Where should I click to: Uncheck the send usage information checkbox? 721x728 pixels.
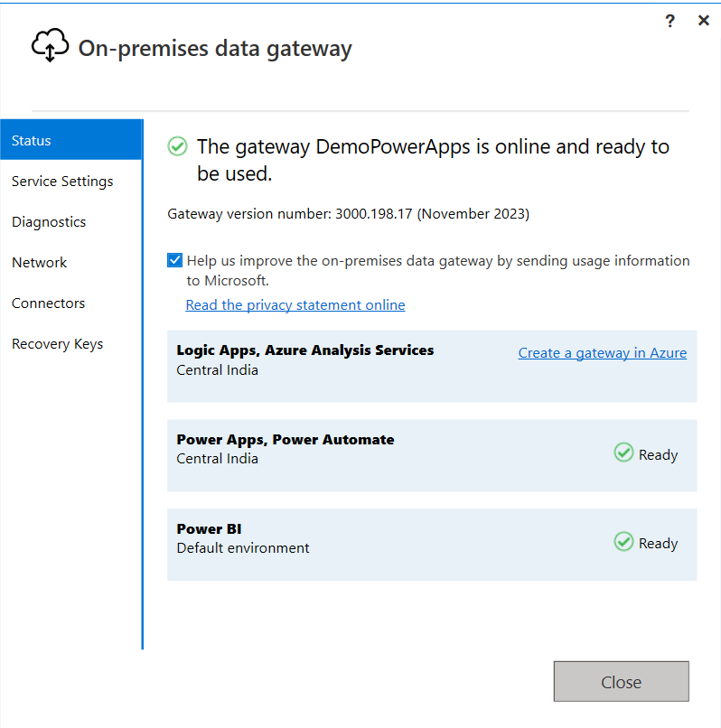(x=175, y=261)
